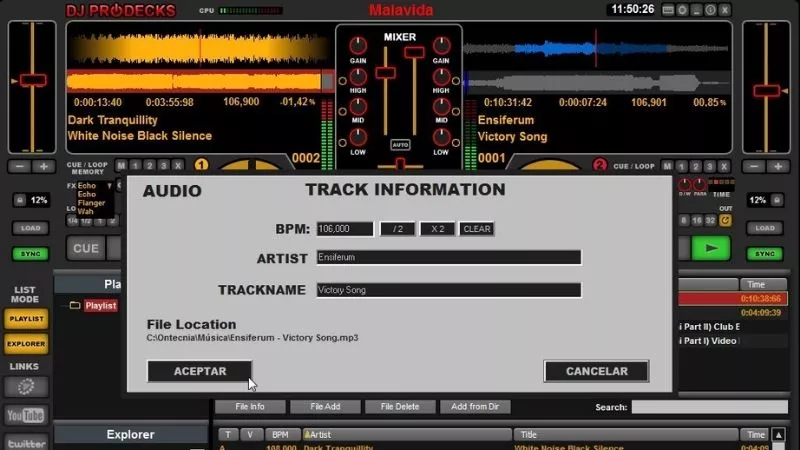Click CANCELAR to dismiss the dialog
800x450 pixels.
coord(596,371)
